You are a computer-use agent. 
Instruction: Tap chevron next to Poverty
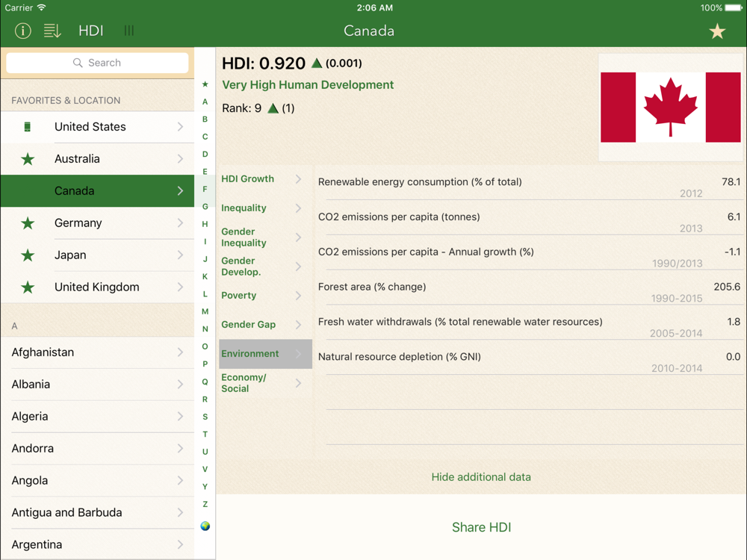point(298,296)
